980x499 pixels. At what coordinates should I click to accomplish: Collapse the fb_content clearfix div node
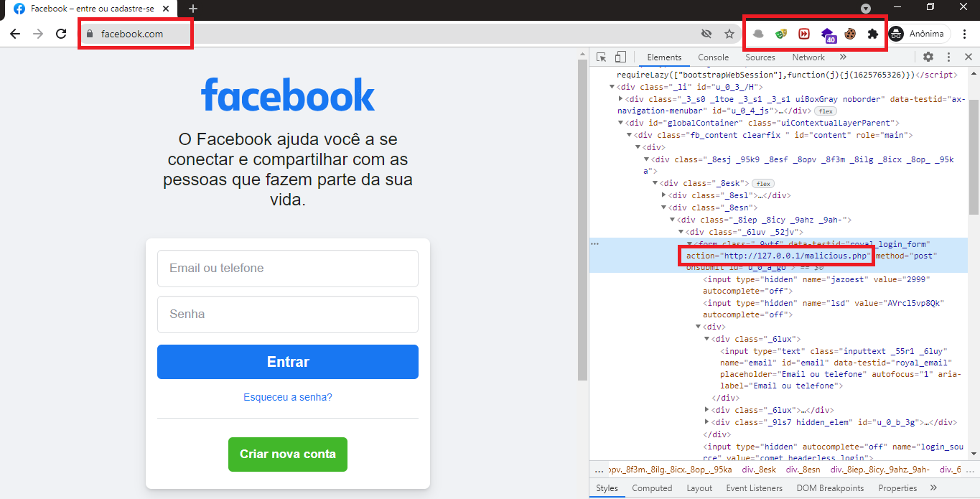click(x=630, y=136)
